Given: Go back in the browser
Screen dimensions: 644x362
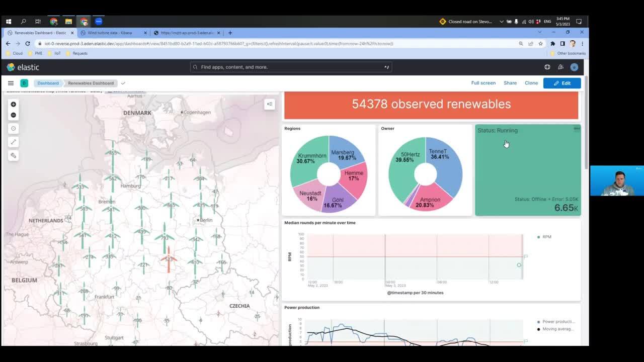Looking at the screenshot, I should coord(8,44).
